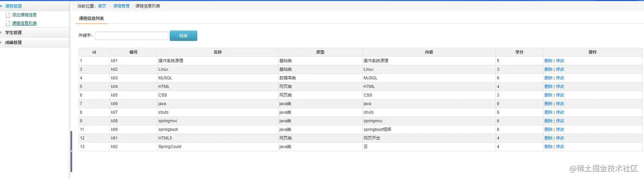Click the SpringCould name cell
The width and height of the screenshot is (644, 179).
218,147
